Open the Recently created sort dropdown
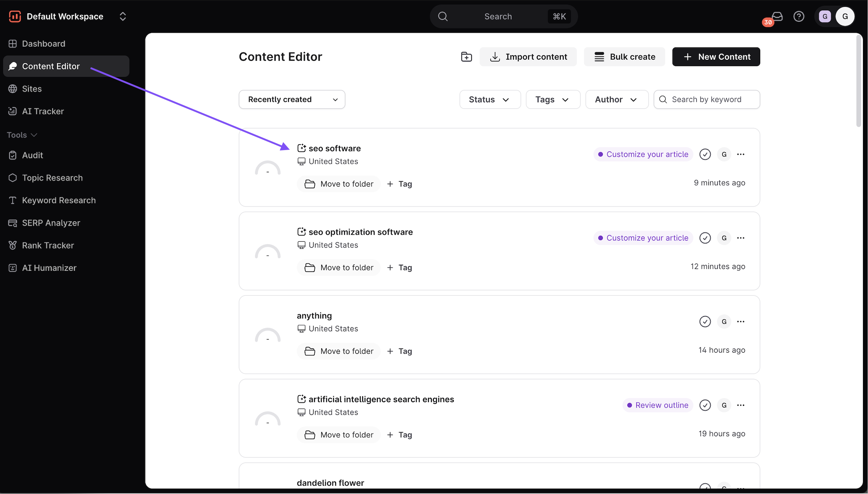 (292, 99)
